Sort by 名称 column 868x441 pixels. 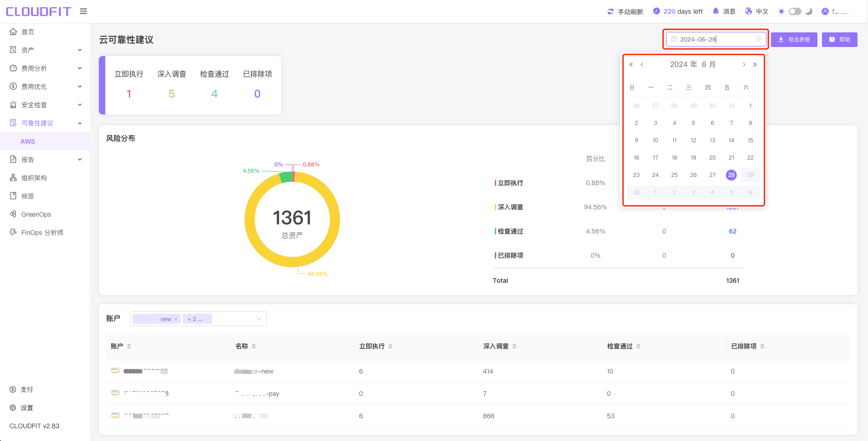point(254,347)
